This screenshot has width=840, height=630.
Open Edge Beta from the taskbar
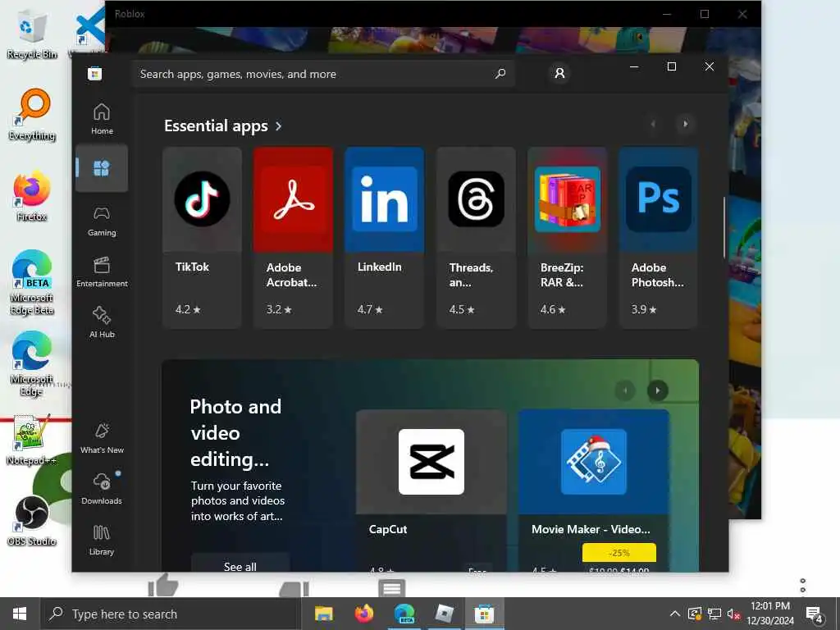404,614
